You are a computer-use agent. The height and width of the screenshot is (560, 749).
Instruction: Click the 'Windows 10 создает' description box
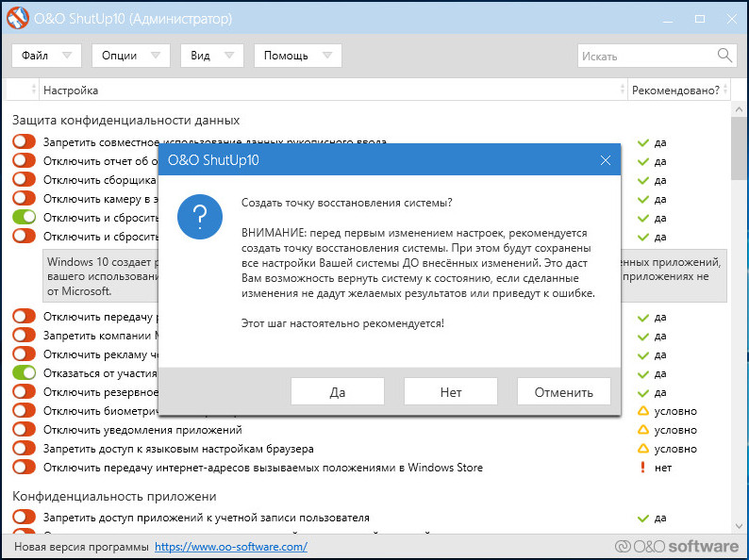point(100,276)
